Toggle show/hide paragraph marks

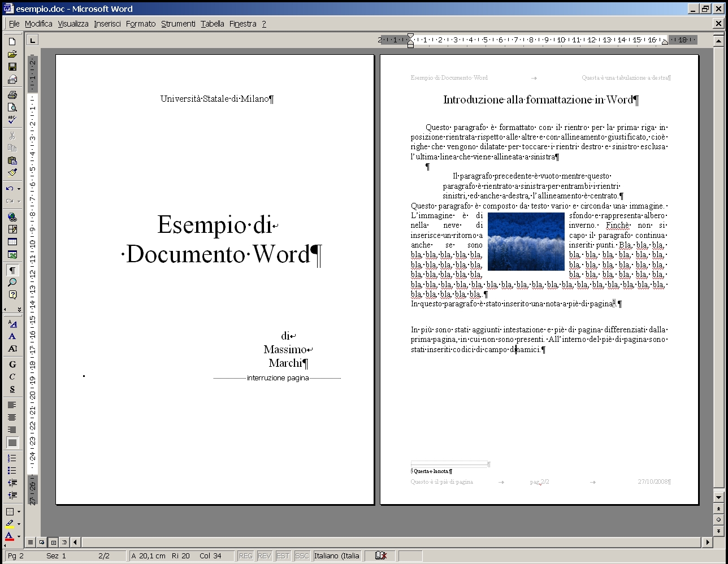[x=12, y=270]
